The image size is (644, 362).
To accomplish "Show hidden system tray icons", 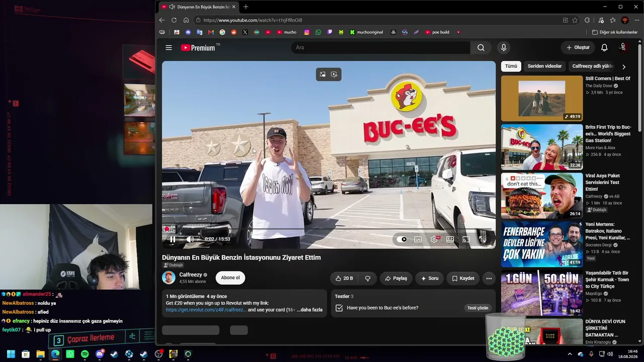I will [570, 354].
